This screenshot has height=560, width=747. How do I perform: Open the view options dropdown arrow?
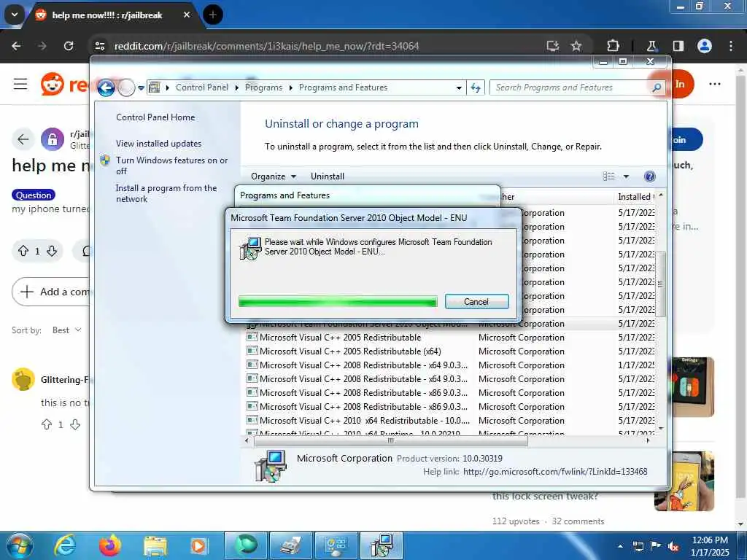tap(626, 176)
